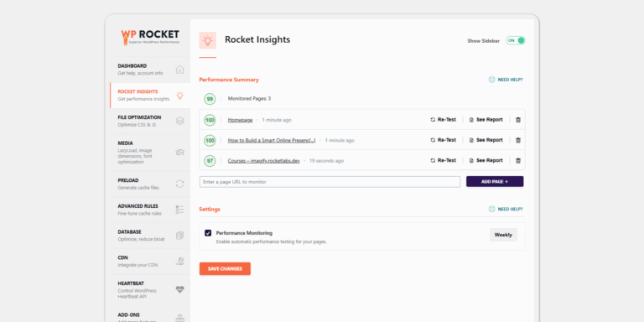Delete the How to Build a Smart Online Presence page
Viewport: 644px width, 322px height.
[x=518, y=140]
